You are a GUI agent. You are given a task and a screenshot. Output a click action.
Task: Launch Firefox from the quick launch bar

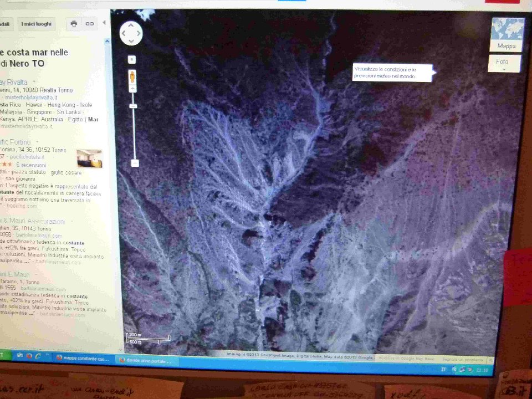point(29,356)
